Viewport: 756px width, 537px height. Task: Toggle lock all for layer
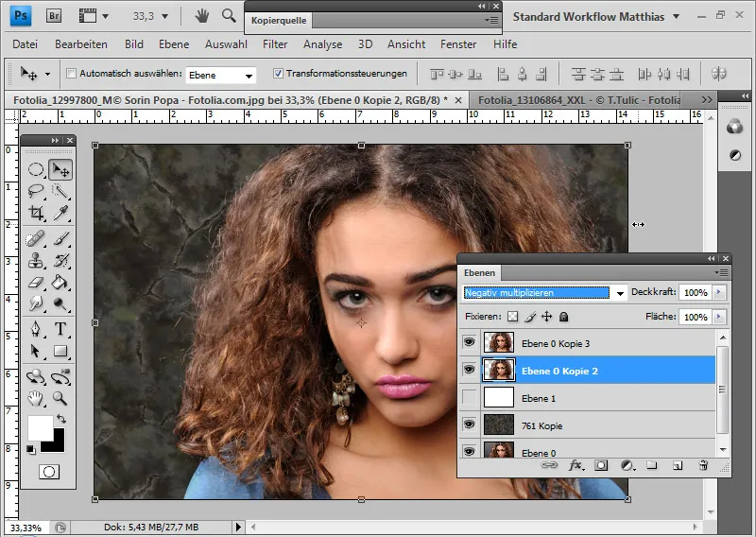coord(563,317)
